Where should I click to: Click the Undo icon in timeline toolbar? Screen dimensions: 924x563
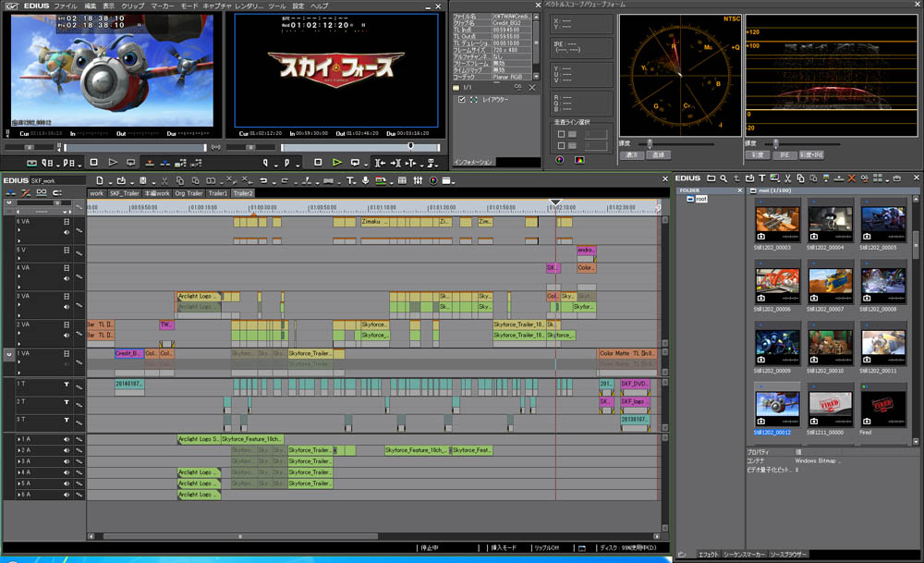pos(263,180)
